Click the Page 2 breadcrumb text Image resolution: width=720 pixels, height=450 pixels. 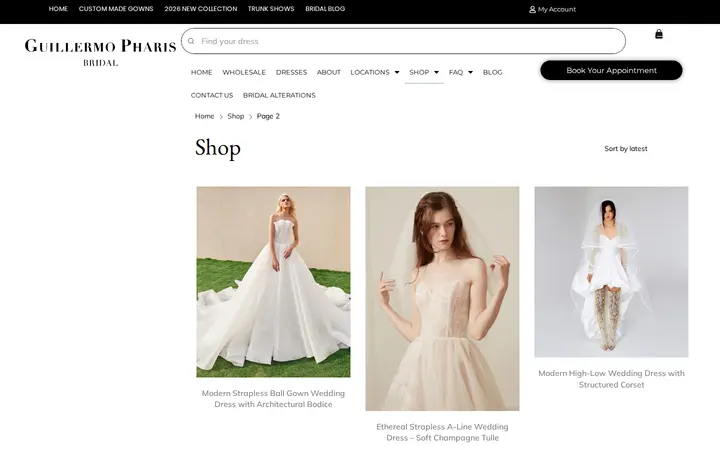pos(268,116)
